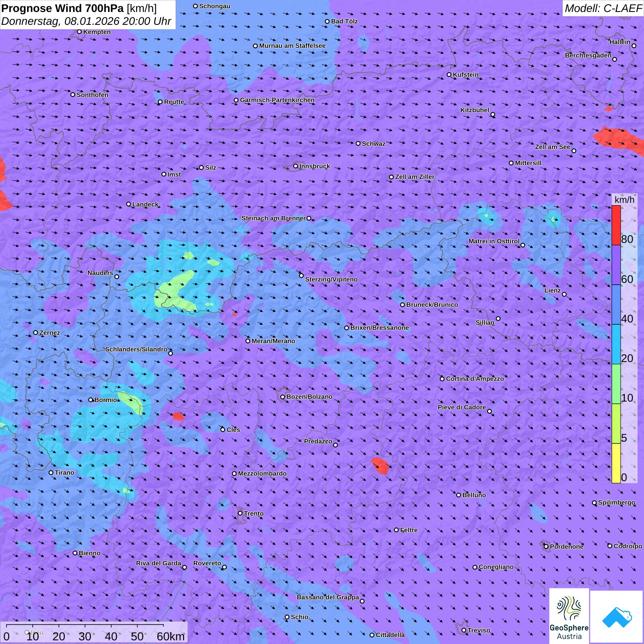This screenshot has width=644, height=644.
Task: Select the purple 60–80 legend color
Action: [x=616, y=265]
